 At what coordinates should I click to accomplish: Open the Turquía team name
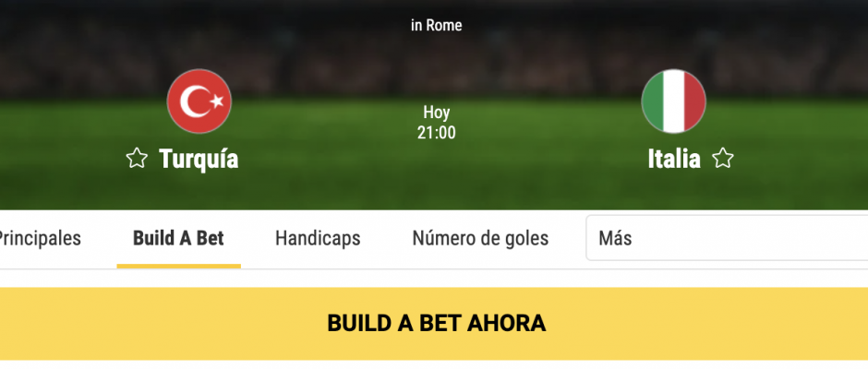click(199, 159)
